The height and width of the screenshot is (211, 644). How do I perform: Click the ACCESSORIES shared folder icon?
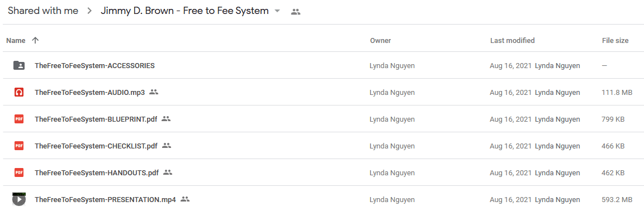[19, 65]
